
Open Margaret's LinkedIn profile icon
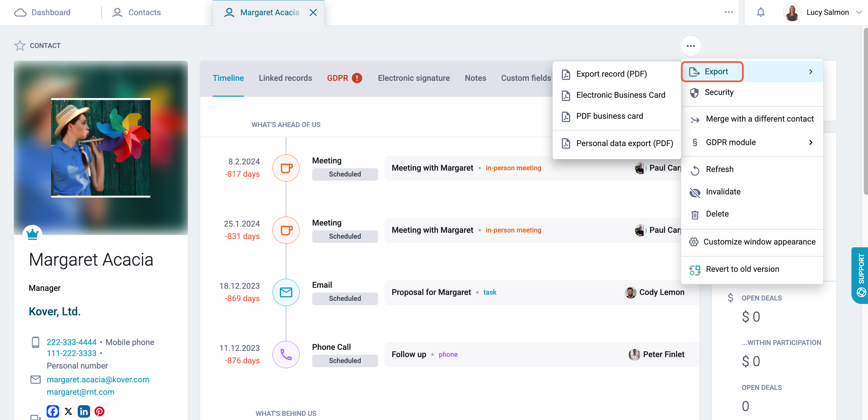click(84, 411)
